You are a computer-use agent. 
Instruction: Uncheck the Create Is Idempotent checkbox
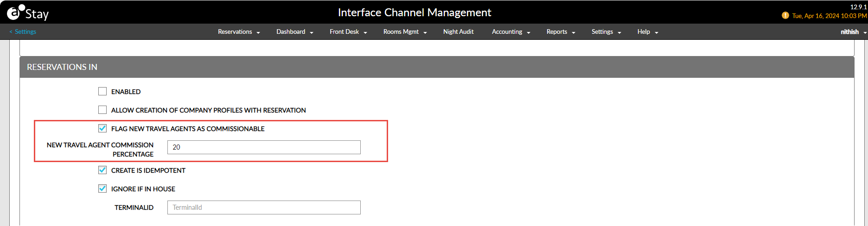[x=102, y=170]
